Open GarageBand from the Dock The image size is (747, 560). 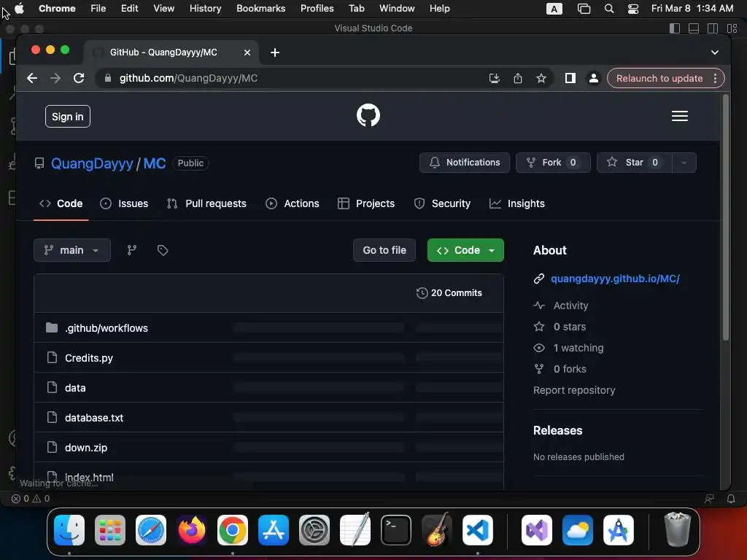(437, 530)
